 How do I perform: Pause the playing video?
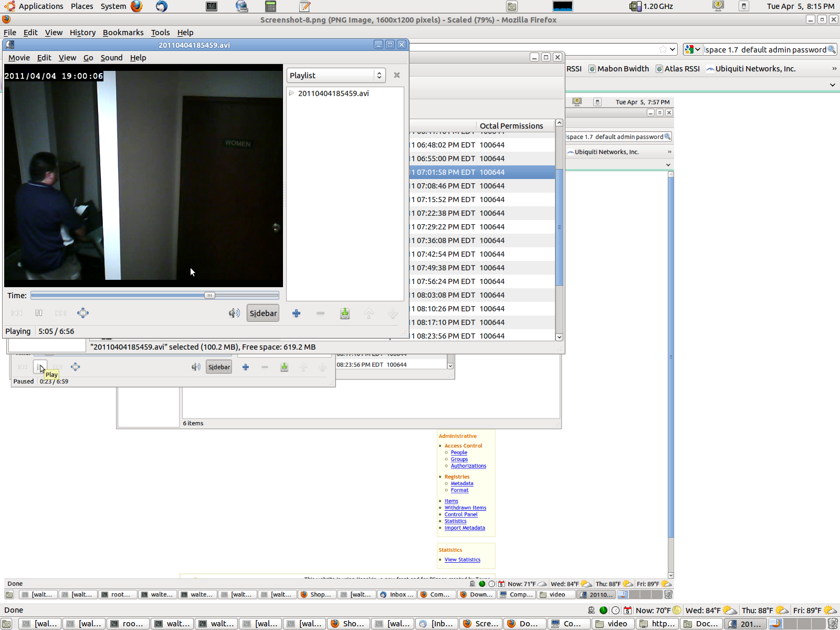tap(39, 313)
